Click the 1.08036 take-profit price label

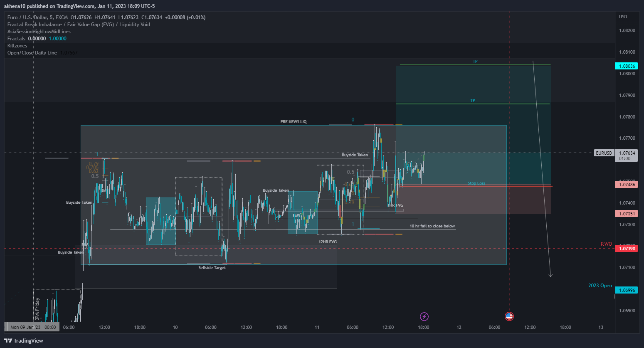627,66
